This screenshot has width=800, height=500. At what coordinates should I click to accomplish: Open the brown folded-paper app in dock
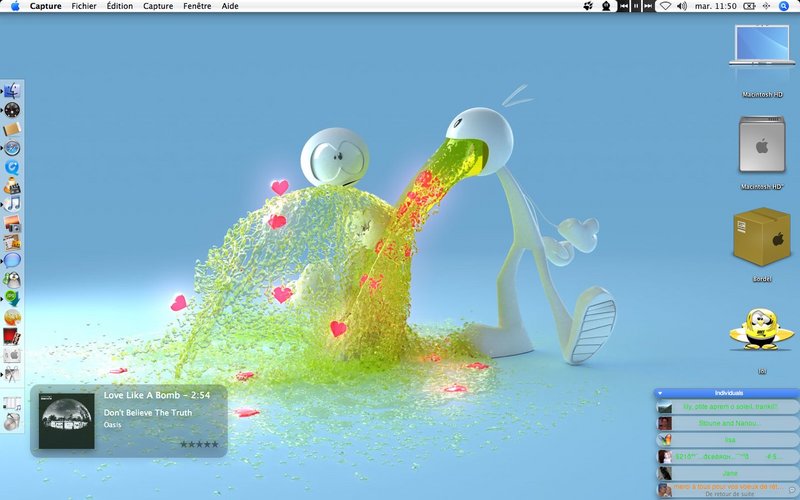[12, 129]
